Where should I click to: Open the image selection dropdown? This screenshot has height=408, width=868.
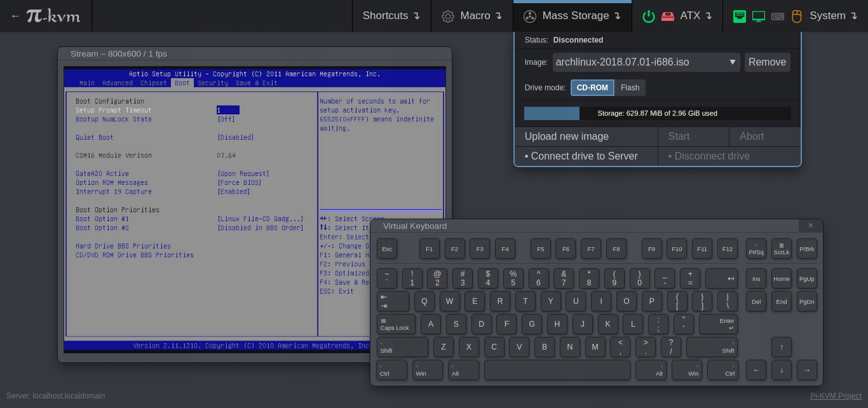tap(646, 62)
